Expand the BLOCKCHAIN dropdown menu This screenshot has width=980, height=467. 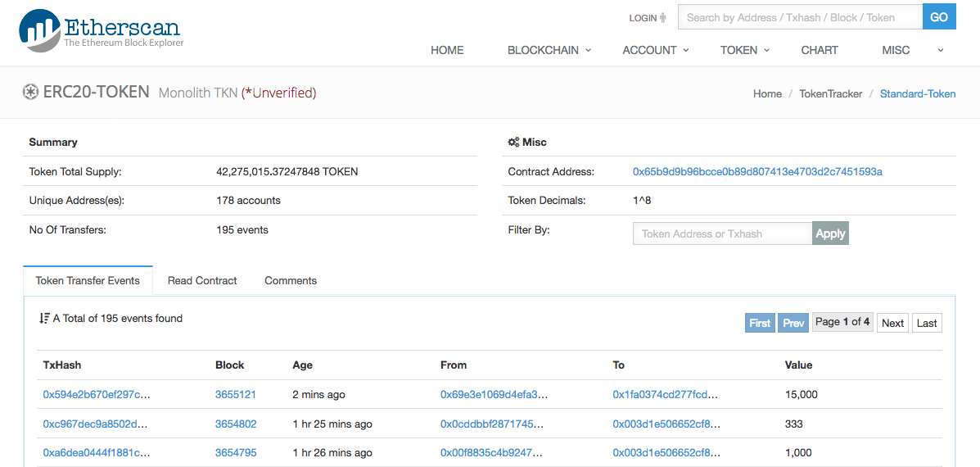click(549, 51)
